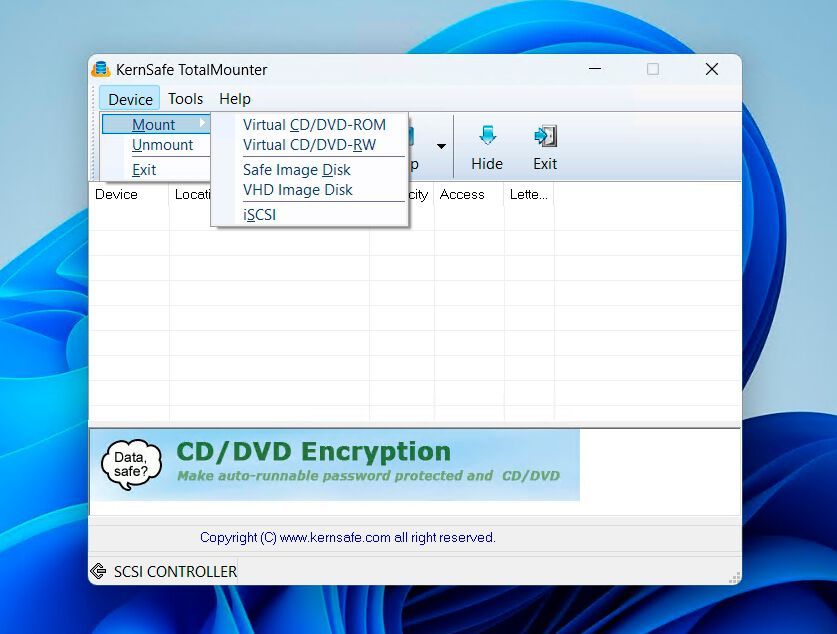Select iSCSI from the Mount submenu
The height and width of the screenshot is (634, 837).
[259, 214]
